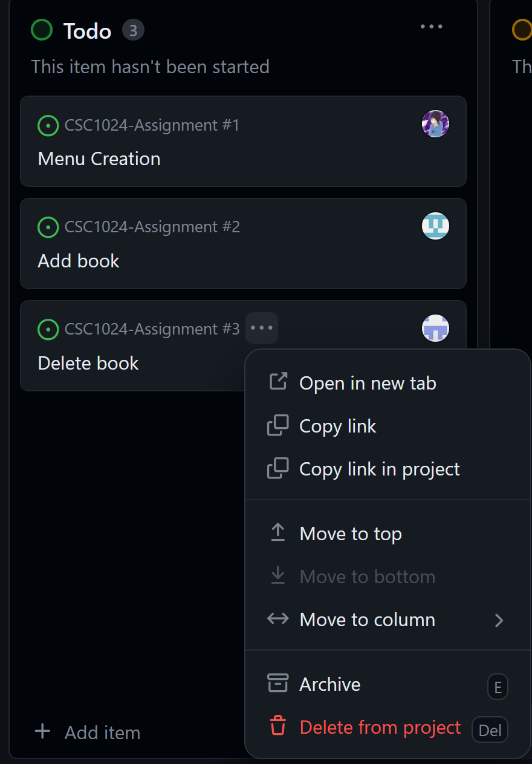This screenshot has height=764, width=532.
Task: Click the Todo item count badge
Action: coord(133,30)
